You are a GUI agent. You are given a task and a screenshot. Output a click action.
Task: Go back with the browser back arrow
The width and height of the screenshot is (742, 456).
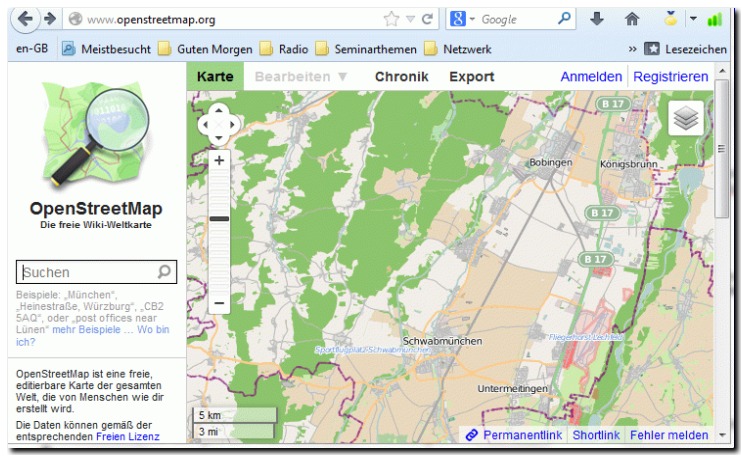point(25,19)
